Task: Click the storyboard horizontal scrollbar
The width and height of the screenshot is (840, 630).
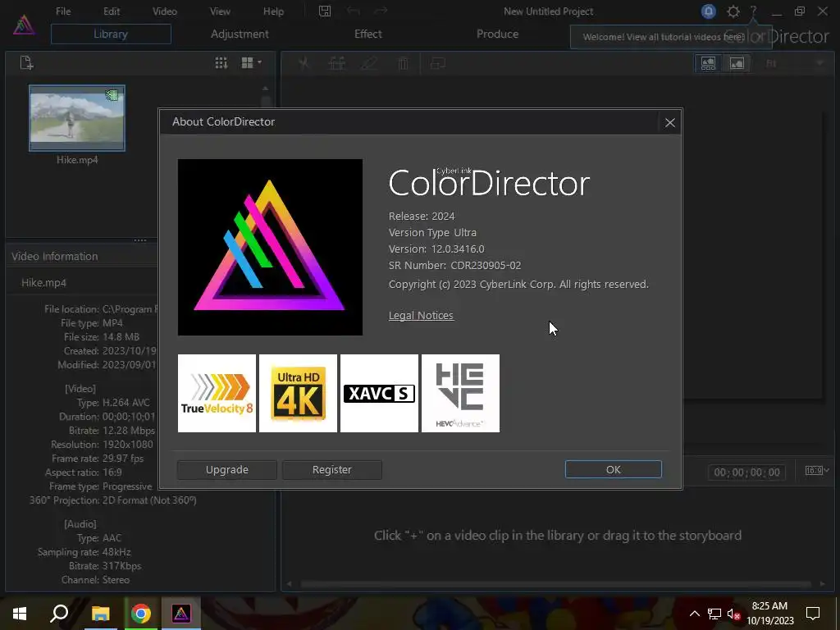Action: (555, 584)
